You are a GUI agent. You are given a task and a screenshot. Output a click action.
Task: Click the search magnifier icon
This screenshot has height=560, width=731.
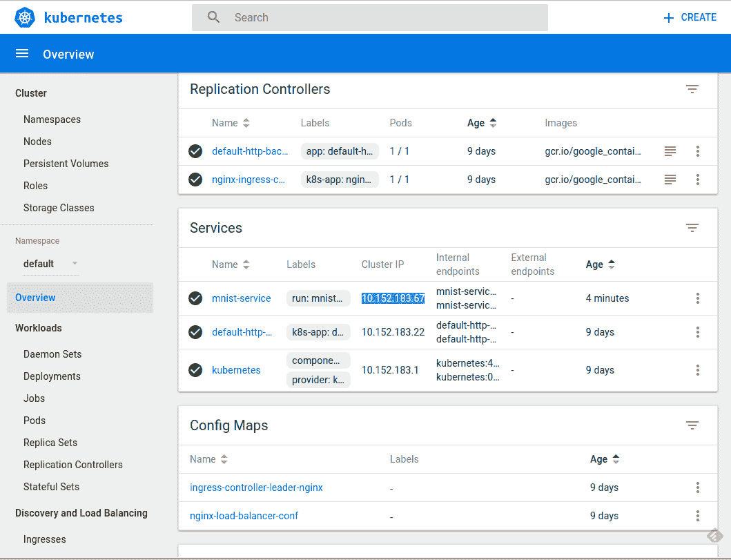(x=214, y=17)
